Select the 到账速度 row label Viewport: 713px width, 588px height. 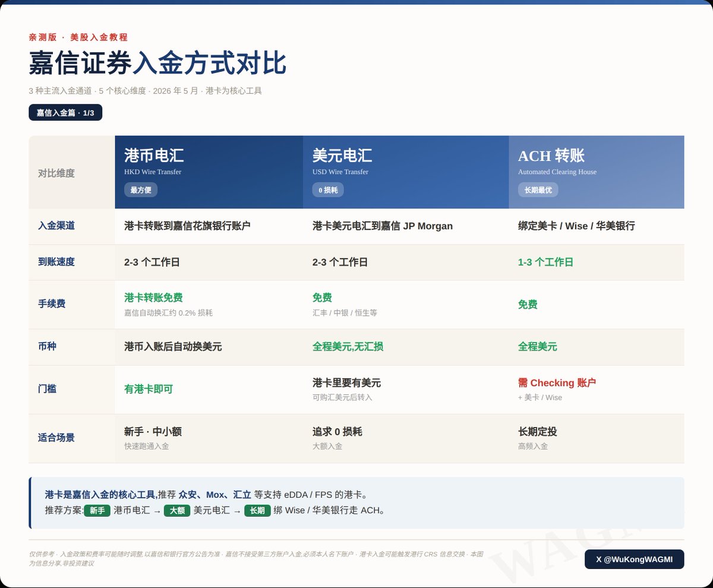click(x=56, y=262)
